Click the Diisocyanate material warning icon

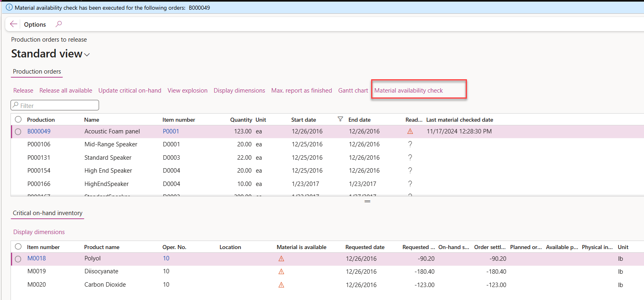tap(281, 272)
